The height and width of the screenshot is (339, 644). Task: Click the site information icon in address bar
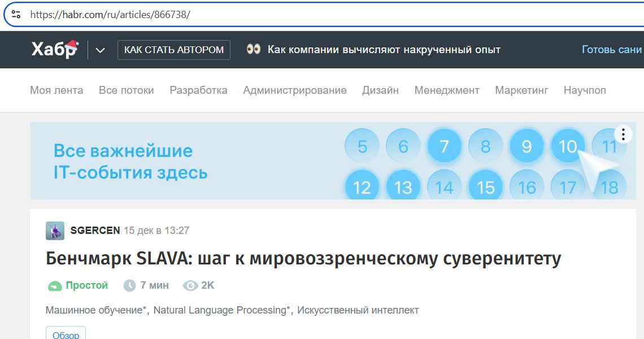tap(16, 15)
